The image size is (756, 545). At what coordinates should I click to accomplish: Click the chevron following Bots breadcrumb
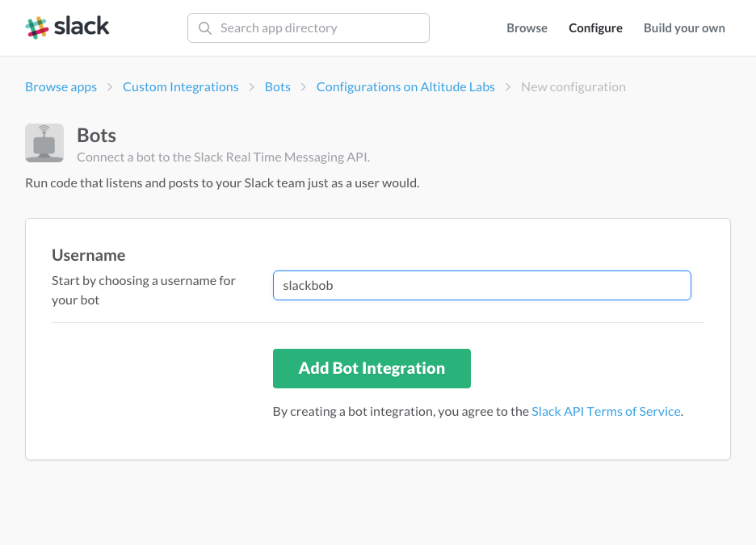(304, 87)
